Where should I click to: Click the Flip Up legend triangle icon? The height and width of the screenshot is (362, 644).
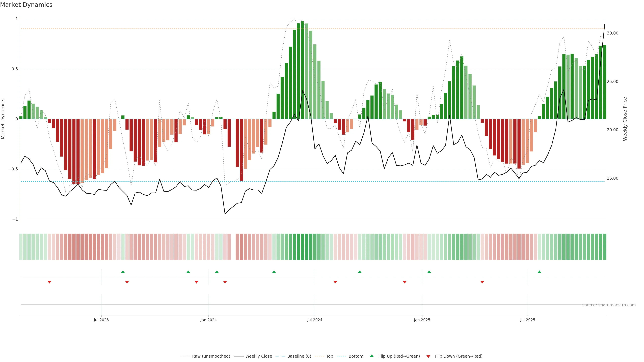[372, 356]
